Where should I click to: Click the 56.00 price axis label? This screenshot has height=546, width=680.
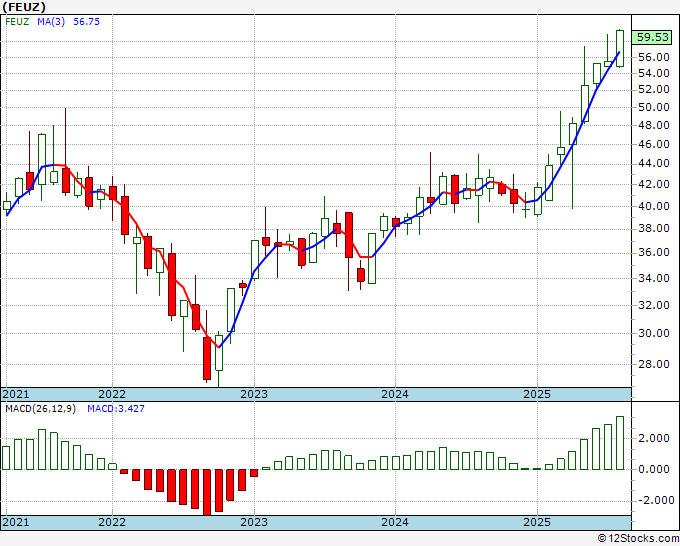click(653, 57)
